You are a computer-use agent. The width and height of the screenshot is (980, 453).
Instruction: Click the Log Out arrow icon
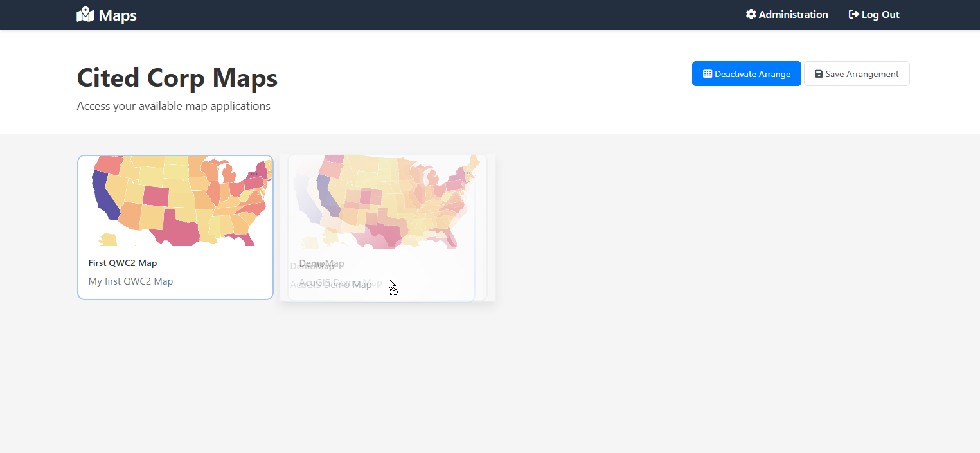point(854,14)
